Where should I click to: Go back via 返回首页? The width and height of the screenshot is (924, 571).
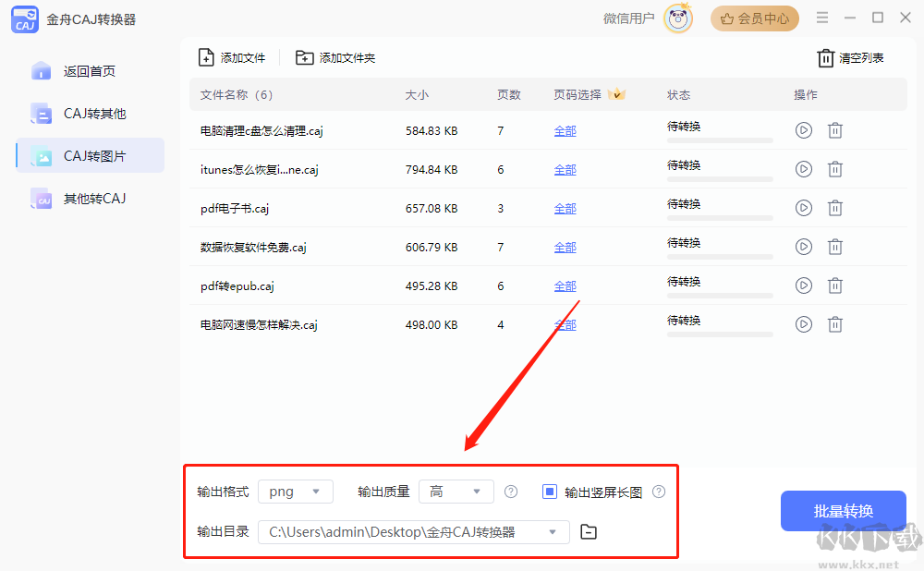coord(89,71)
